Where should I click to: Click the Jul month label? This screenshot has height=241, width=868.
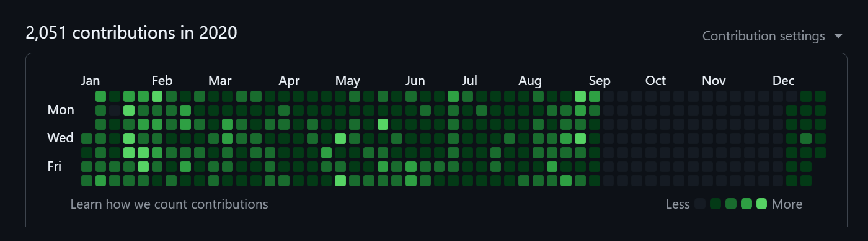470,81
